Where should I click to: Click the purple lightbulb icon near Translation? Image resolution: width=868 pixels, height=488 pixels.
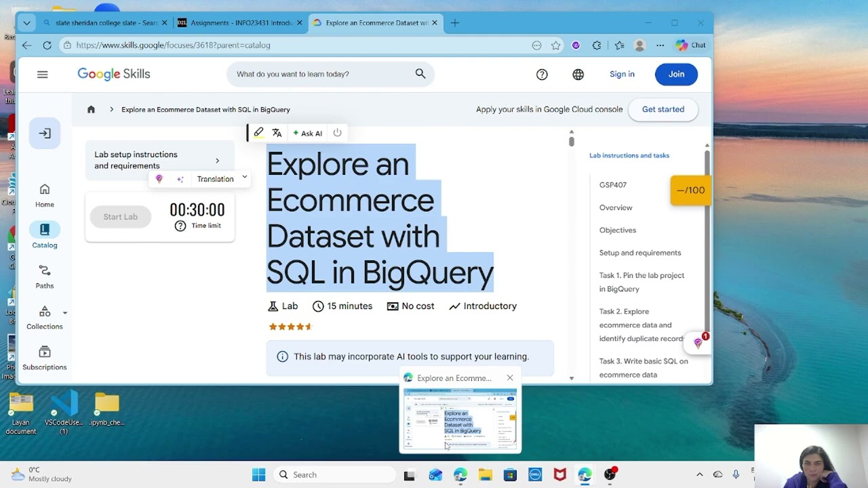click(159, 179)
